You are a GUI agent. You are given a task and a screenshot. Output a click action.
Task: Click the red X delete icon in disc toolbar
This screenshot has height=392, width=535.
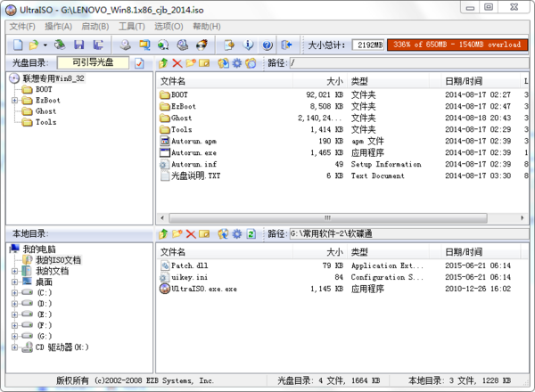[177, 63]
